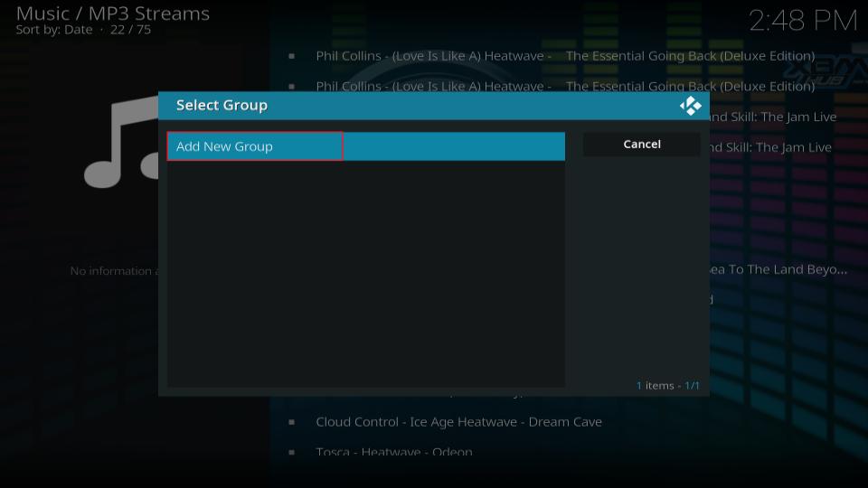Click the 2:48 PM clock
868x488 pixels.
[803, 20]
